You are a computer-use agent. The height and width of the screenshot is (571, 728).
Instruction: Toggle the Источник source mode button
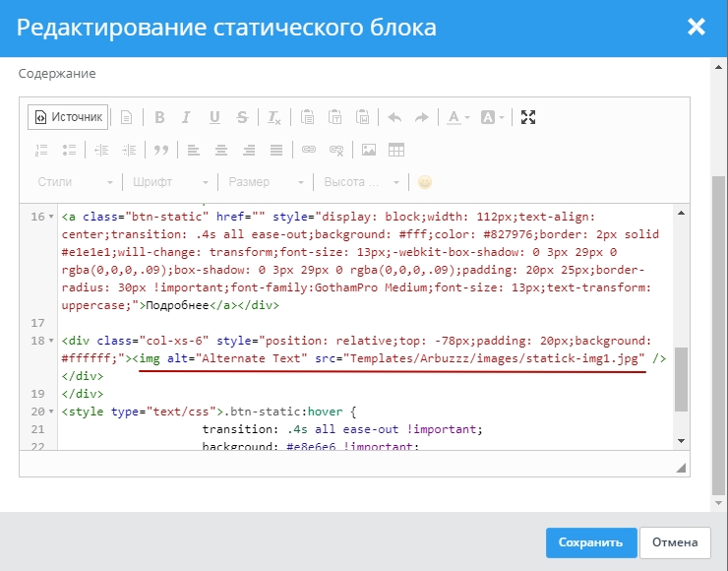coord(68,117)
